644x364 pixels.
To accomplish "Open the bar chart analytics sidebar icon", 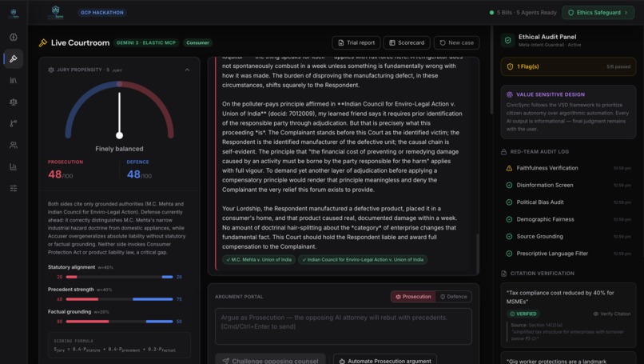I will (x=14, y=166).
